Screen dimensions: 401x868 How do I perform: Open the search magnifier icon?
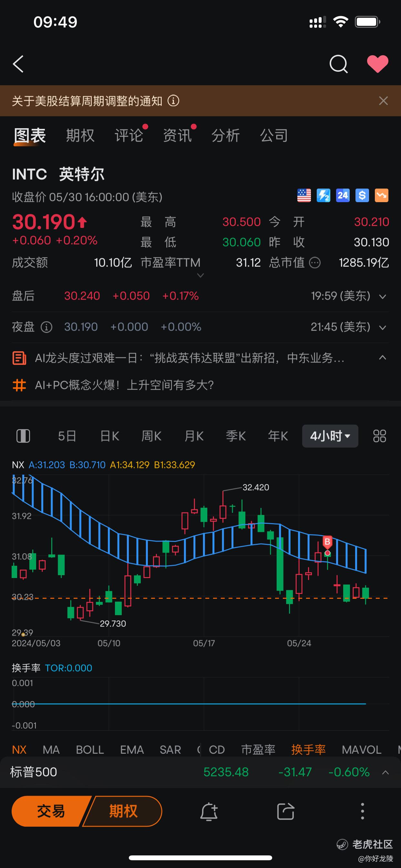coord(338,64)
